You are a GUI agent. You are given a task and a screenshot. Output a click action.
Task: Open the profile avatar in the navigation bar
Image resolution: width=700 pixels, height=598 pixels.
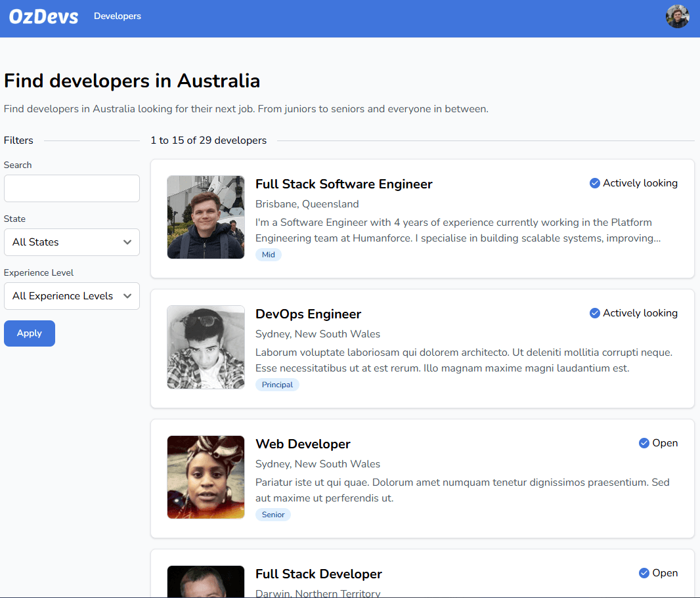(677, 16)
